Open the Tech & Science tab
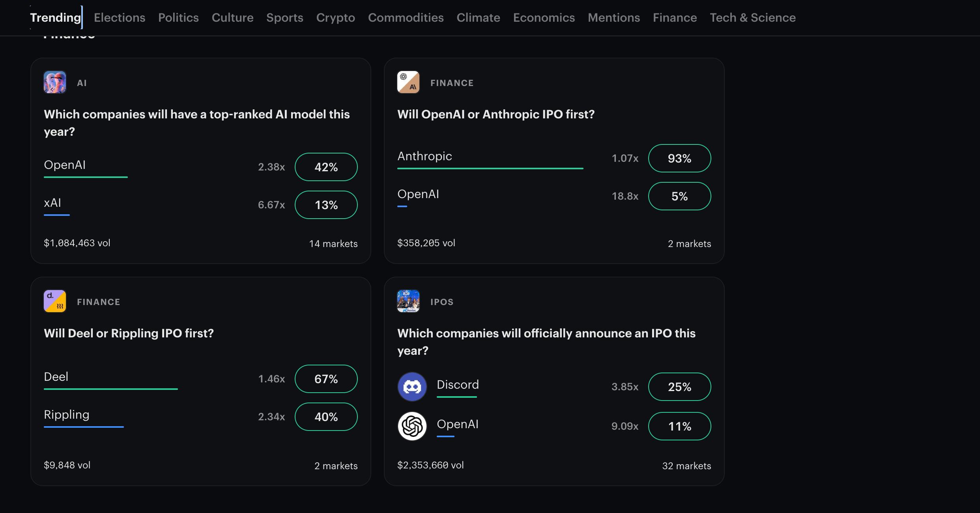 [x=753, y=18]
